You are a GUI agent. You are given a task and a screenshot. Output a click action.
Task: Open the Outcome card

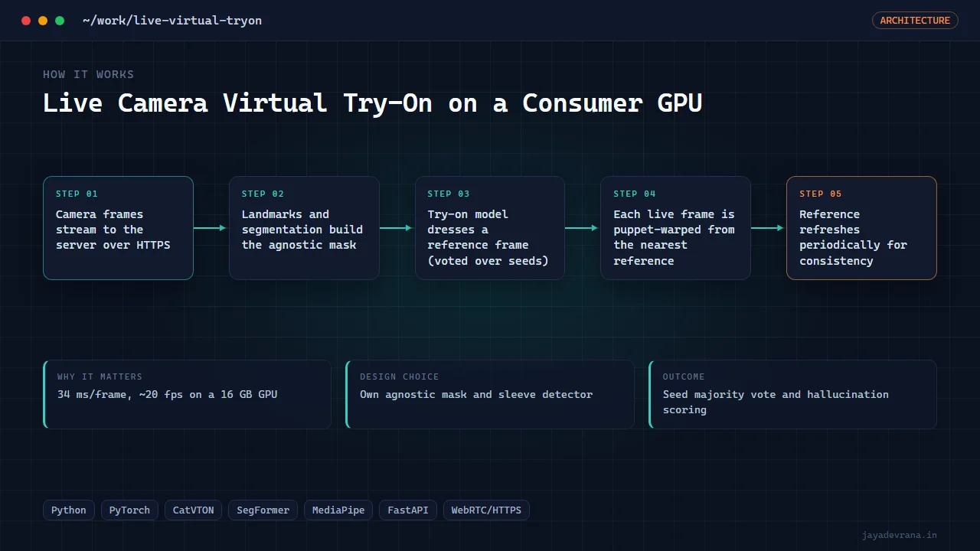point(792,394)
